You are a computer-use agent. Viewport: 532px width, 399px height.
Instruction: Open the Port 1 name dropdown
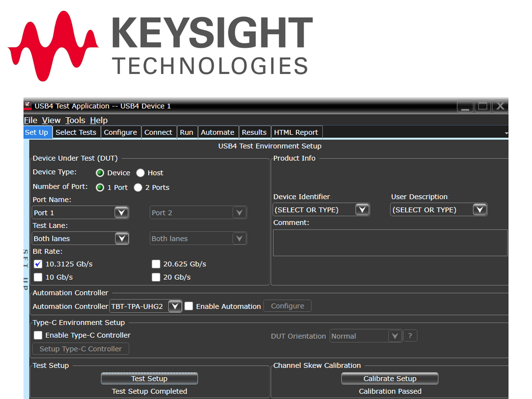[x=121, y=212]
